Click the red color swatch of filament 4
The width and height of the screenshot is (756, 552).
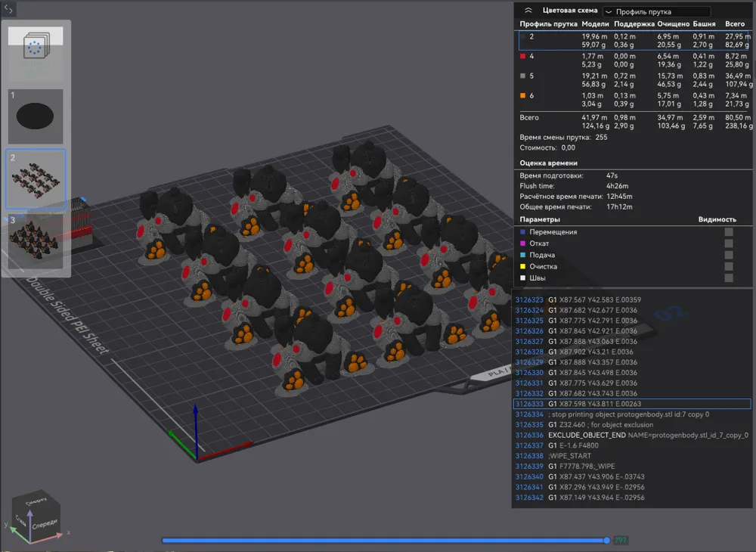point(522,57)
